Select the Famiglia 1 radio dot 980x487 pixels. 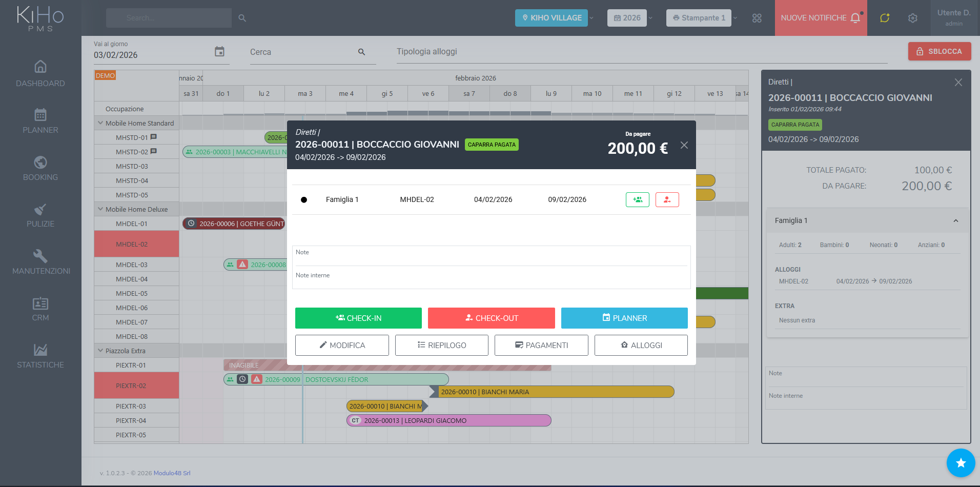304,200
